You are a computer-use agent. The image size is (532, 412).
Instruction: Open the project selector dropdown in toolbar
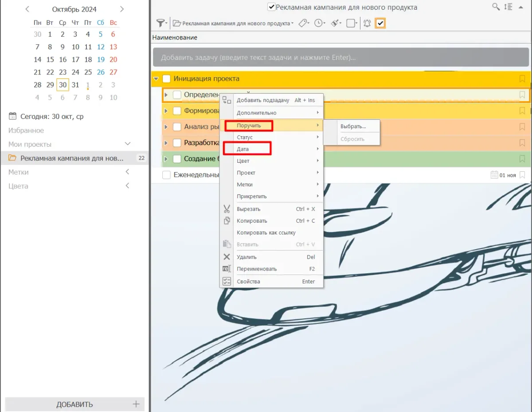pyautogui.click(x=233, y=23)
